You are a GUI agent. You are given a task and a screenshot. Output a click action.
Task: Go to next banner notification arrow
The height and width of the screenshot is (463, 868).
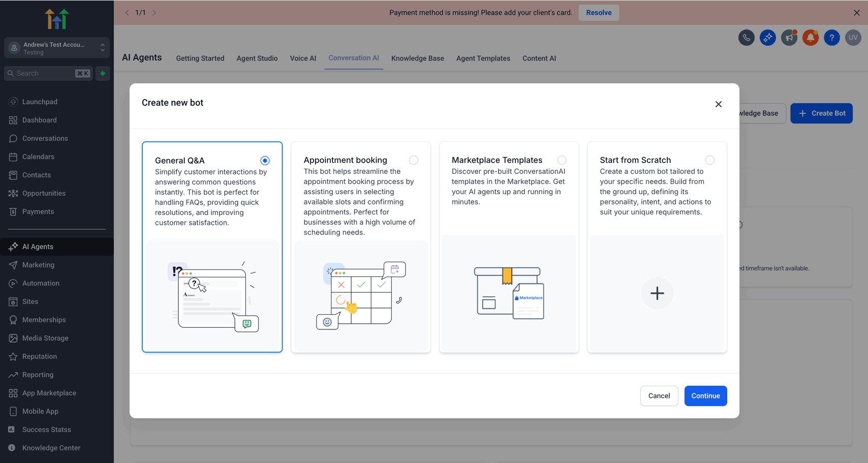click(x=154, y=13)
